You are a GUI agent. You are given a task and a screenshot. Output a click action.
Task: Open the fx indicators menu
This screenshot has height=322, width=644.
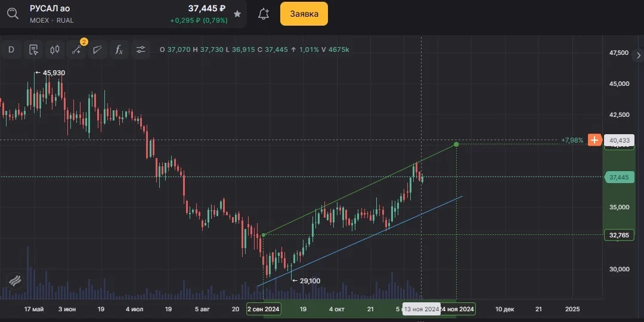tap(119, 49)
